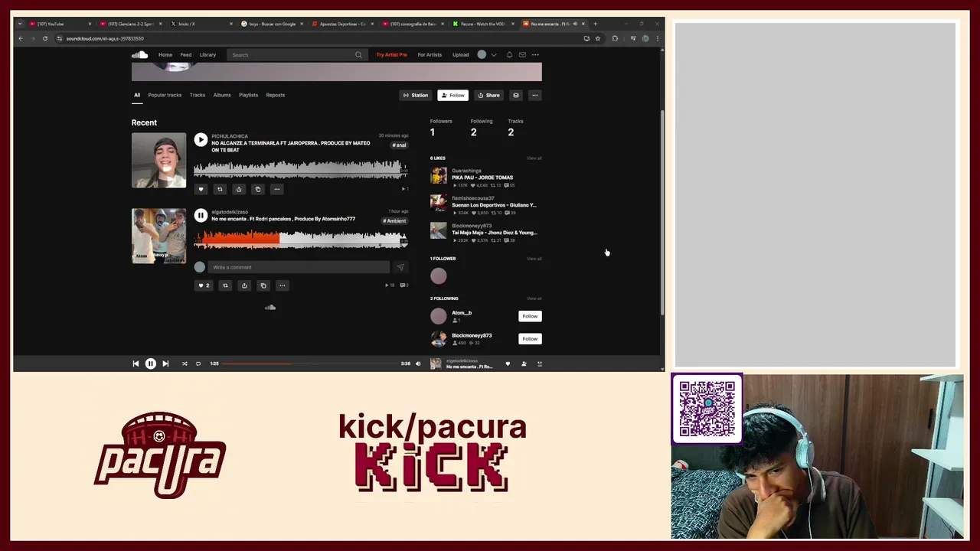Viewport: 980px width, 551px height.
Task: Click the Station button
Action: [416, 95]
